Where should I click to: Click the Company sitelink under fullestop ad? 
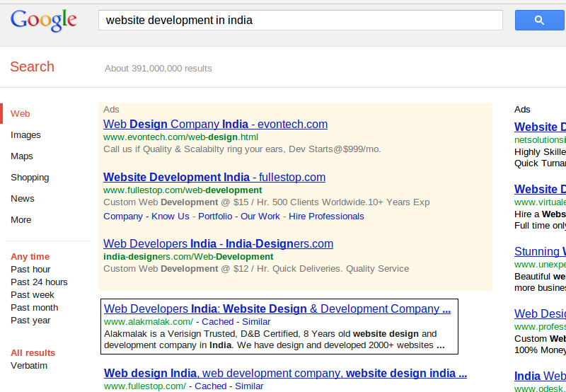(x=123, y=217)
